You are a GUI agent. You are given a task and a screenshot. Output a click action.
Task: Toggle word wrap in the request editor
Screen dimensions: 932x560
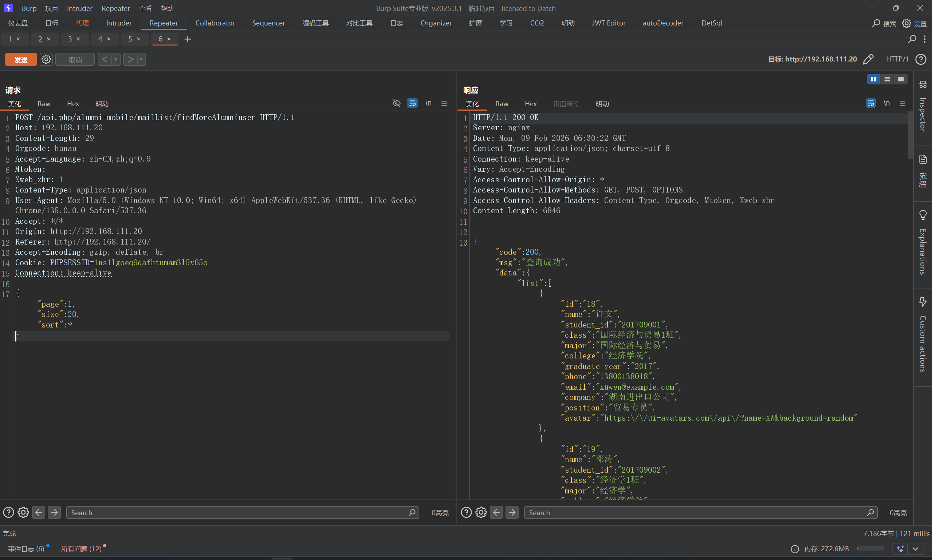(412, 103)
